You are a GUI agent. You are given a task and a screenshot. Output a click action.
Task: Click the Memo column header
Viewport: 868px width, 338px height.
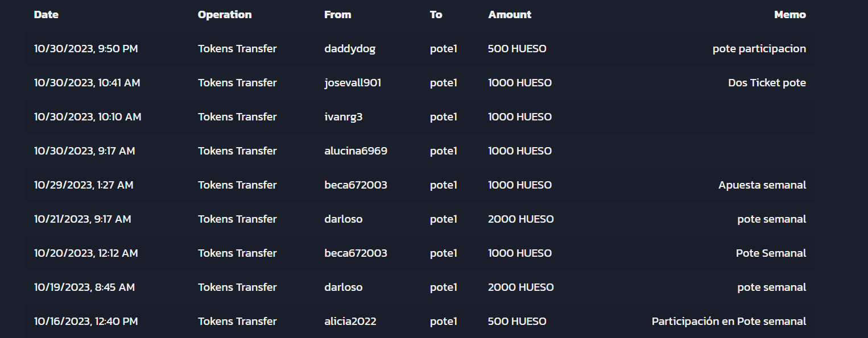[790, 15]
